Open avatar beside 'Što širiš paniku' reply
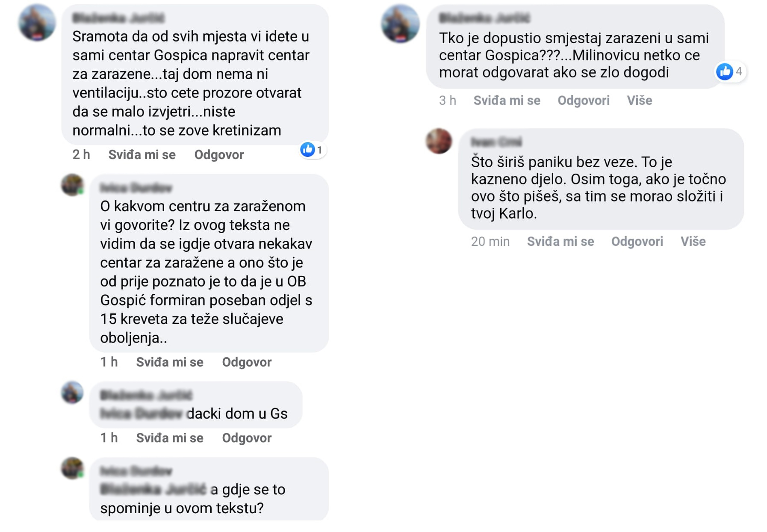The height and width of the screenshot is (532, 767). 439,141
